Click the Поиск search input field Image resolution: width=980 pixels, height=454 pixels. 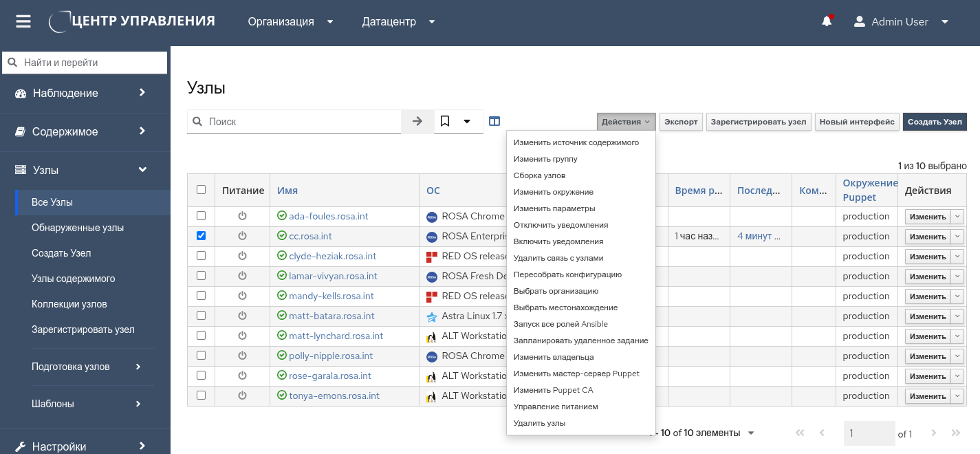pyautogui.click(x=301, y=122)
